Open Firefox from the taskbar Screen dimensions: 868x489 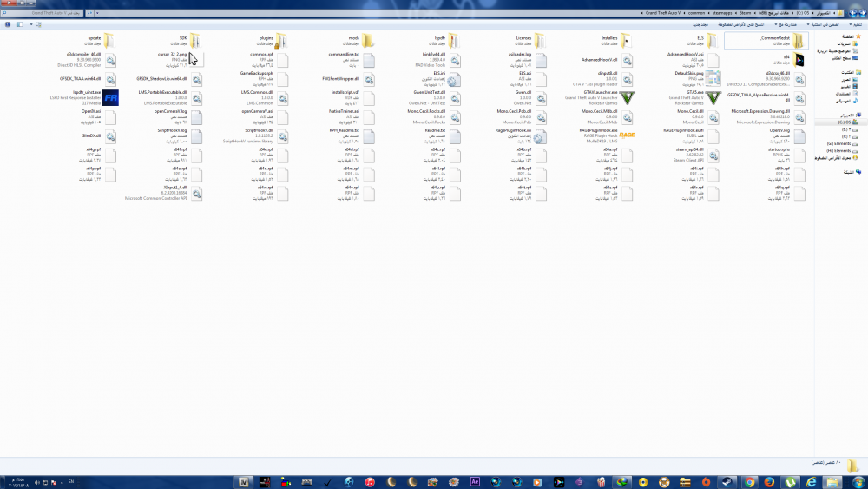(769, 482)
